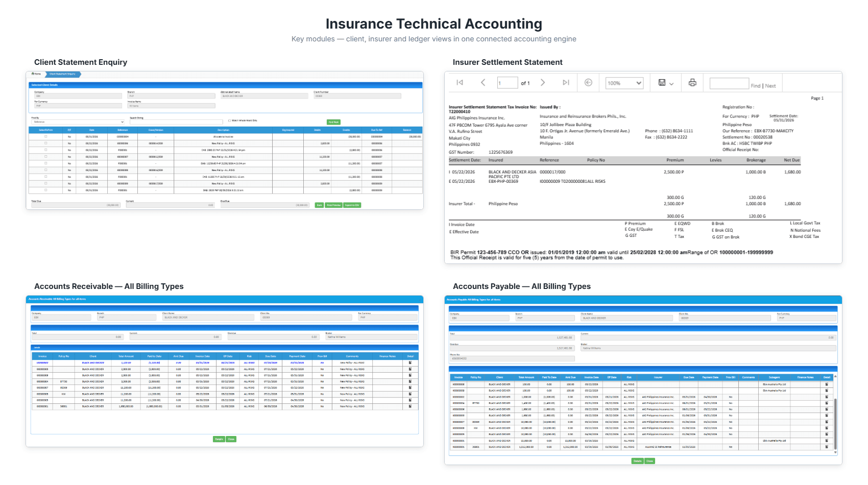The image size is (868, 485).
Task: Open the 100% zoom dropdown
Action: (x=624, y=83)
